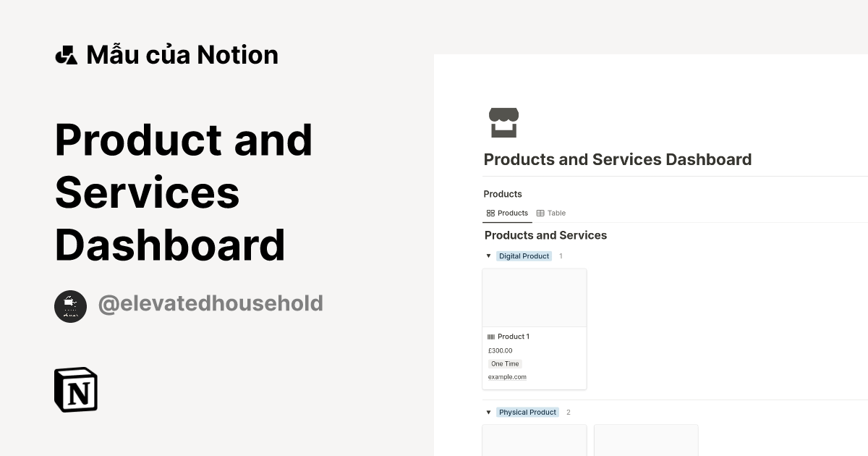868x456 pixels.
Task: Select the gallery view icon beside Products
Action: (490, 213)
